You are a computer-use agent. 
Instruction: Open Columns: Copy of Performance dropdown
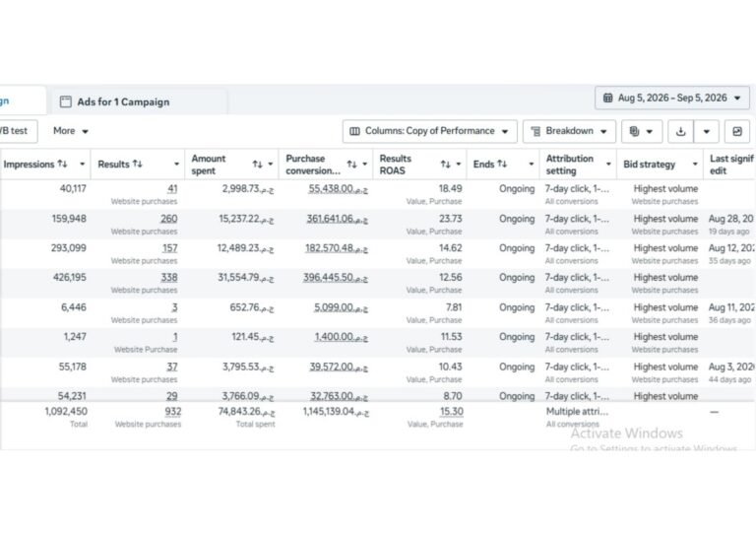pos(429,131)
